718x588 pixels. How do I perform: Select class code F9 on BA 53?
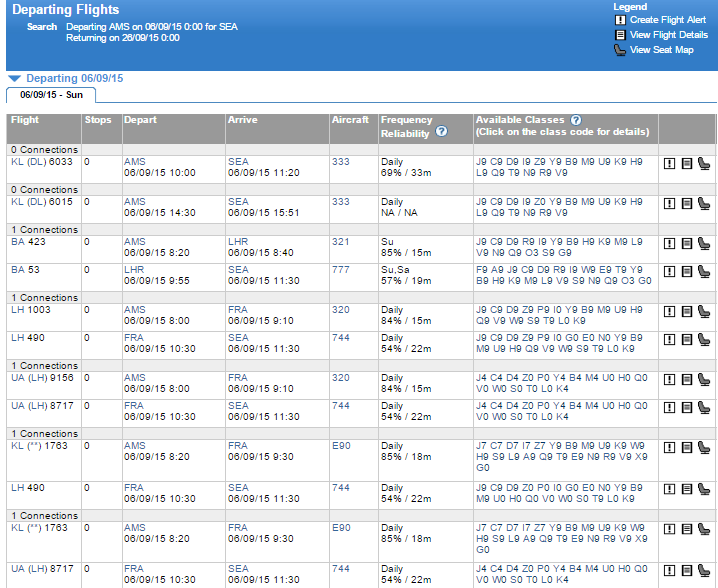click(x=481, y=269)
